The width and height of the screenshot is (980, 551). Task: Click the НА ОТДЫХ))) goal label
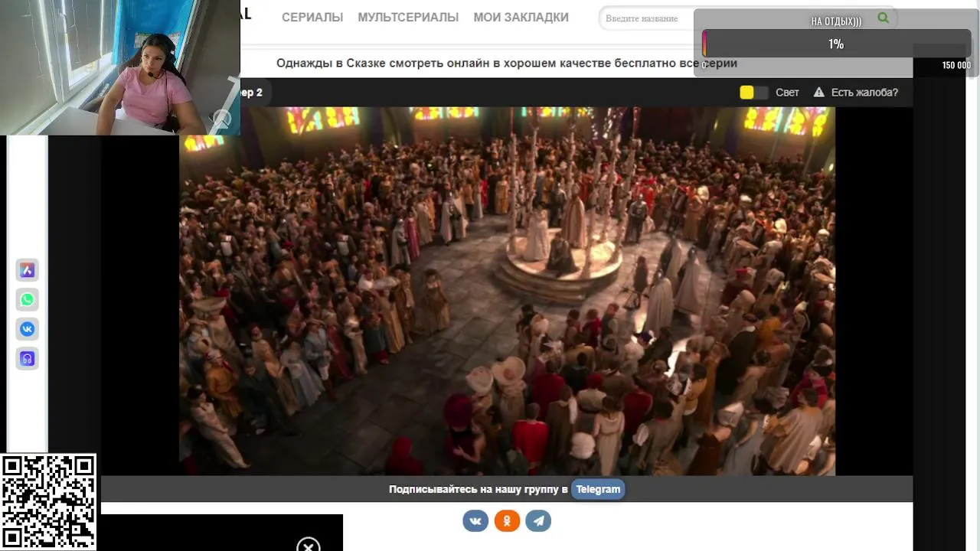point(836,21)
